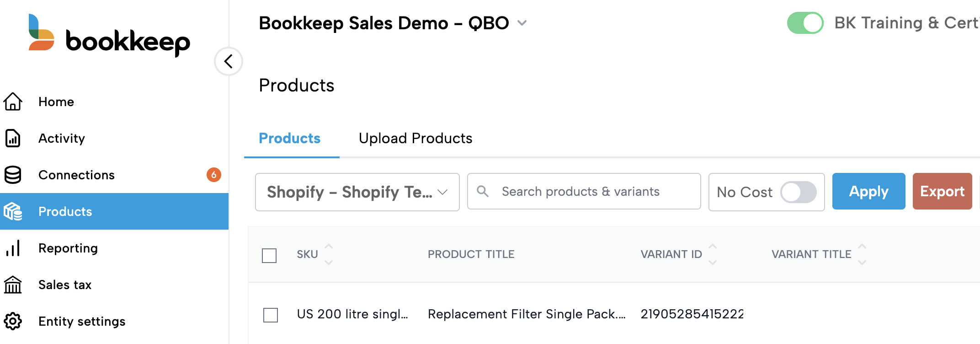Toggle the BK Training & Cert switch
The image size is (980, 344).
coord(805,23)
